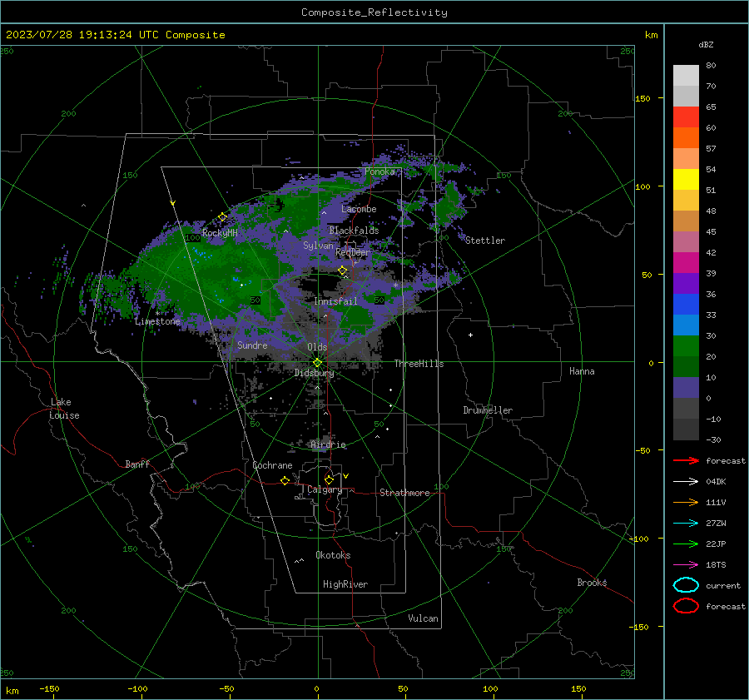
Task: Click the Drumheller town label
Action: [x=488, y=410]
